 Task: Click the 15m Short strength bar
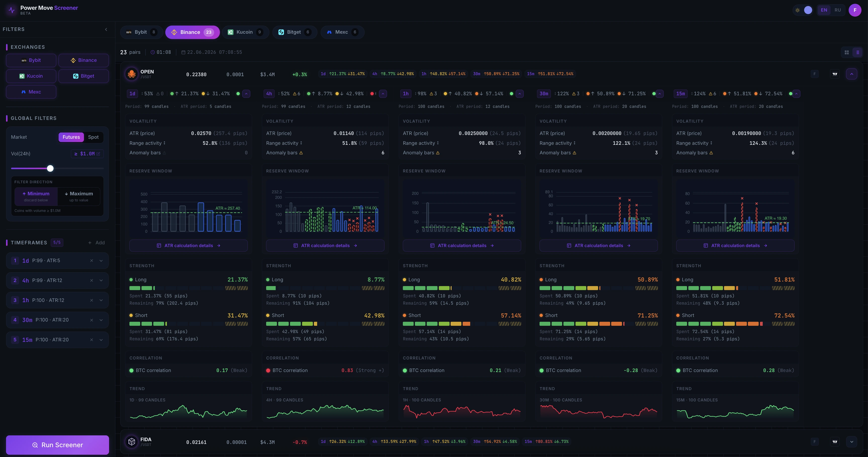coord(735,324)
